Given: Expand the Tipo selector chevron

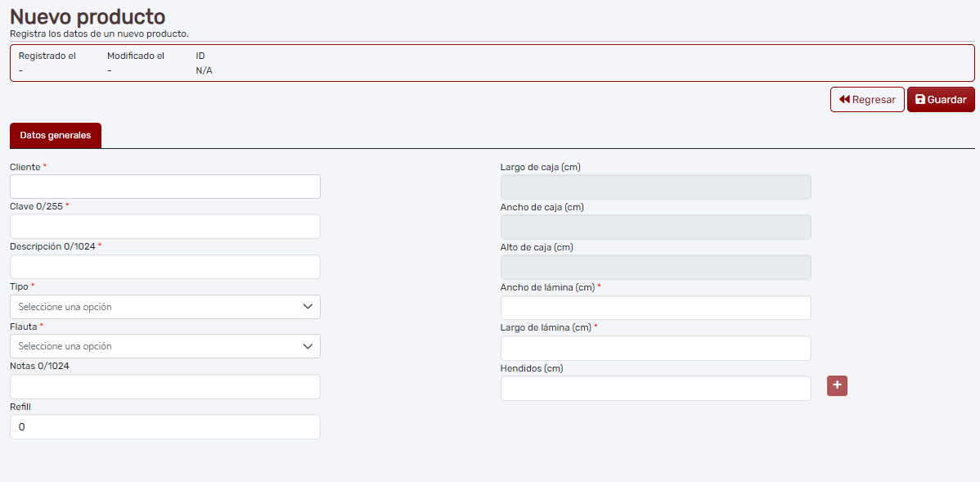Looking at the screenshot, I should [x=309, y=306].
